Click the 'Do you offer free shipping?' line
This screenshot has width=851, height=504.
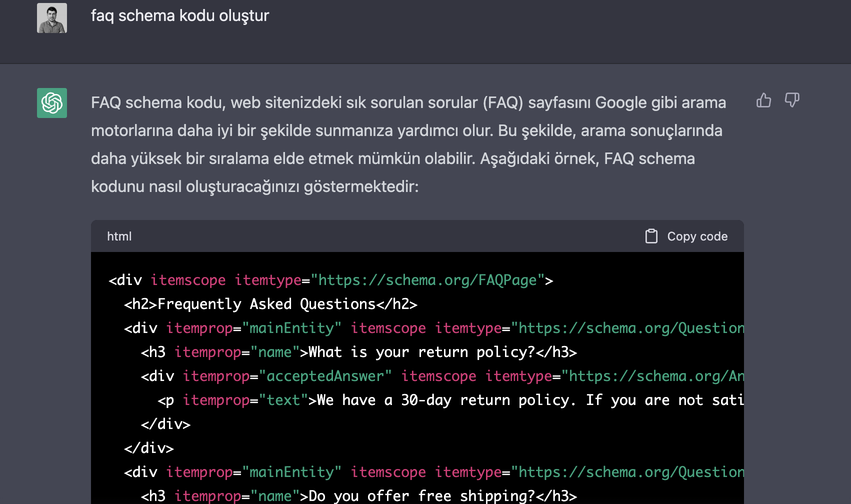tap(358, 496)
